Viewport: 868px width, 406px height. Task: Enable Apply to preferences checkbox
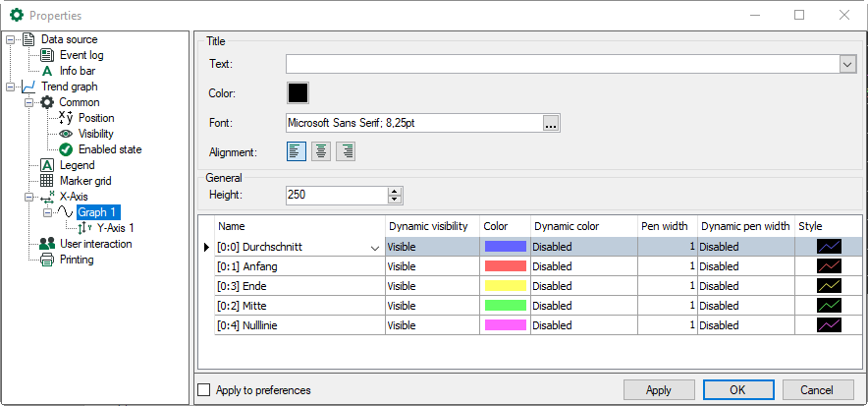tap(204, 390)
